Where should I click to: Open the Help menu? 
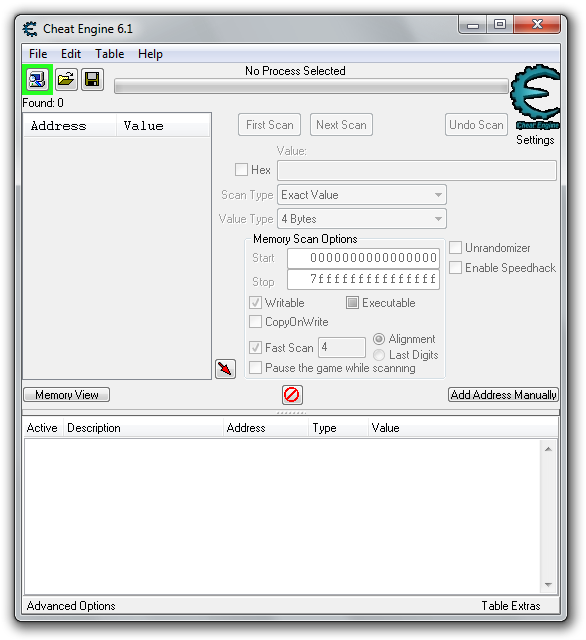pos(150,54)
